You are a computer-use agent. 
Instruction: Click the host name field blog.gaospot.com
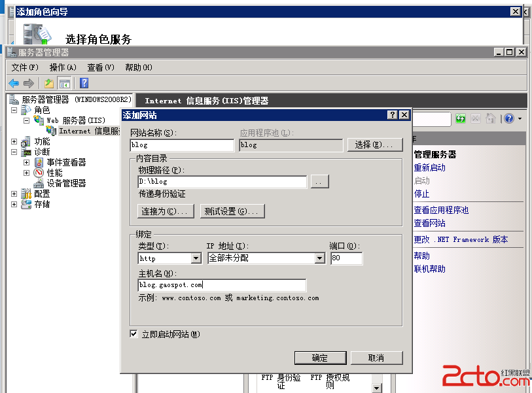pyautogui.click(x=222, y=285)
